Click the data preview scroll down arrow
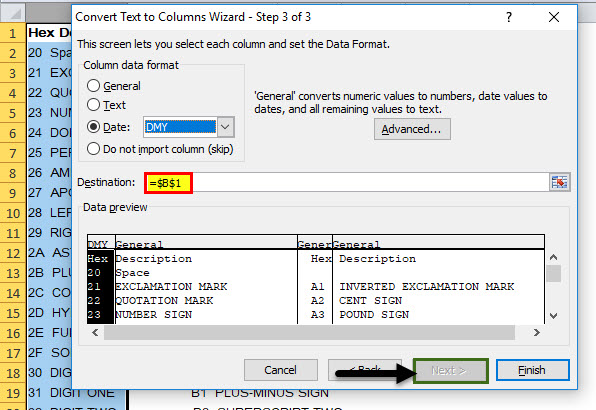The height and width of the screenshot is (410, 596). 553,315
